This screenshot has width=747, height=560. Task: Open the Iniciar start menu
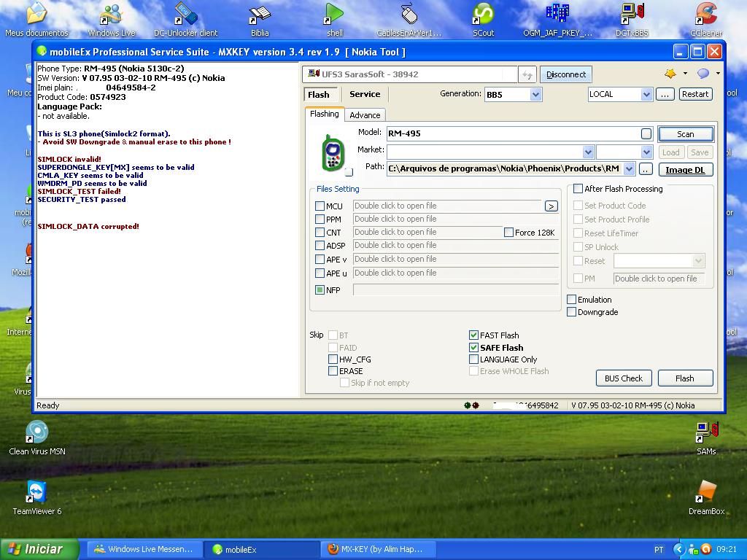click(x=39, y=549)
